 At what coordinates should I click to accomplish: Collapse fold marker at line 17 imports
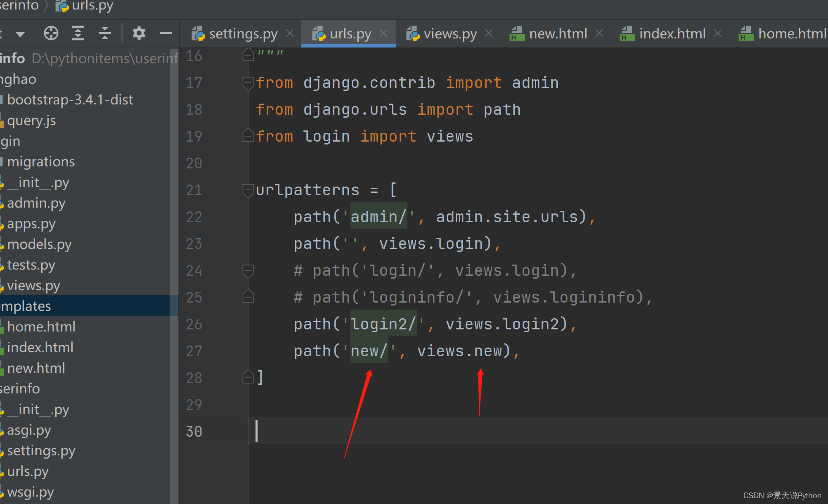coord(248,83)
